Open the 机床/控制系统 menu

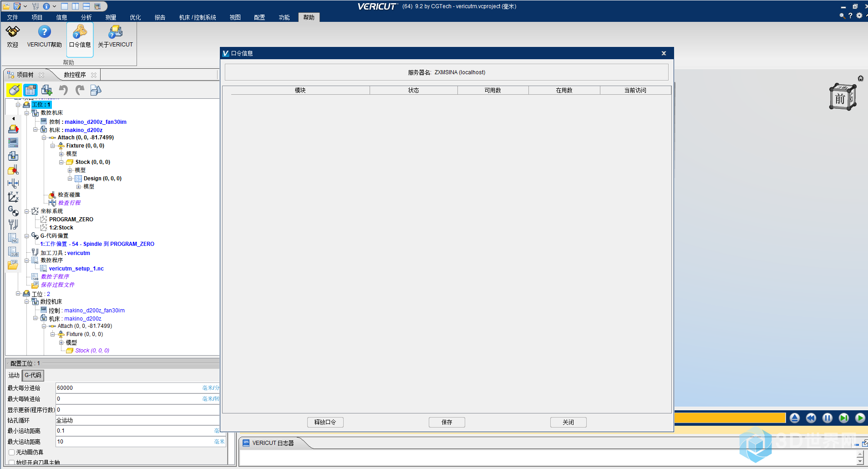point(197,17)
